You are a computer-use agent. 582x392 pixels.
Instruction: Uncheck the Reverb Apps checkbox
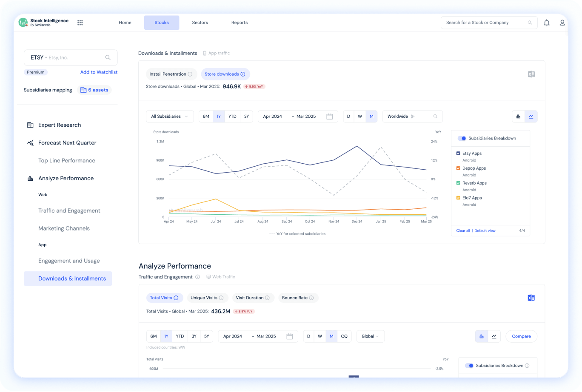click(x=458, y=183)
